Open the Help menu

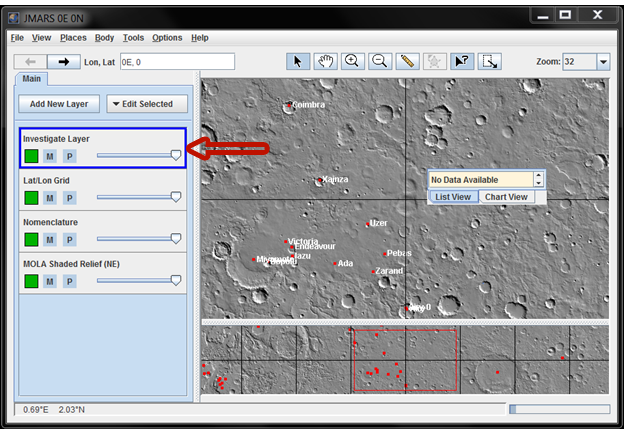[200, 38]
